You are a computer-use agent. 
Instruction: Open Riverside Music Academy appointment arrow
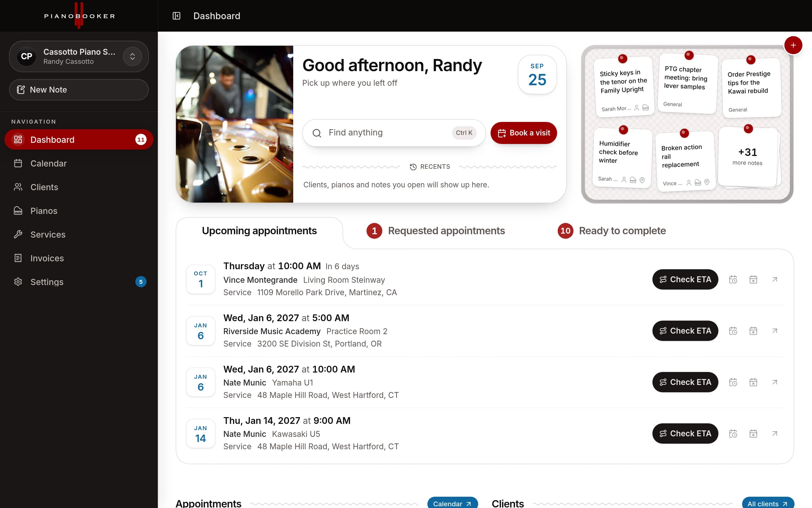[775, 331]
